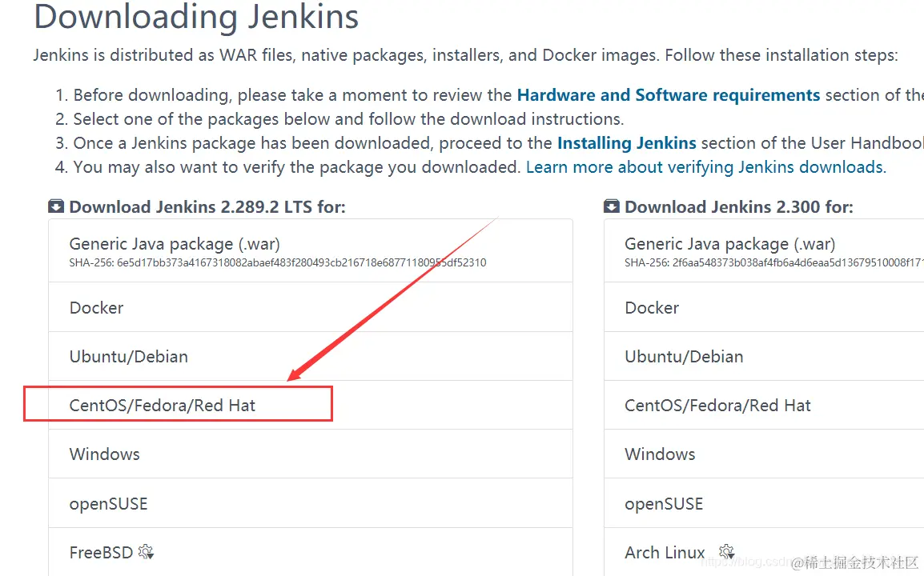Open FreeBSD in the LTS list
The width and height of the screenshot is (924, 576).
311,552
